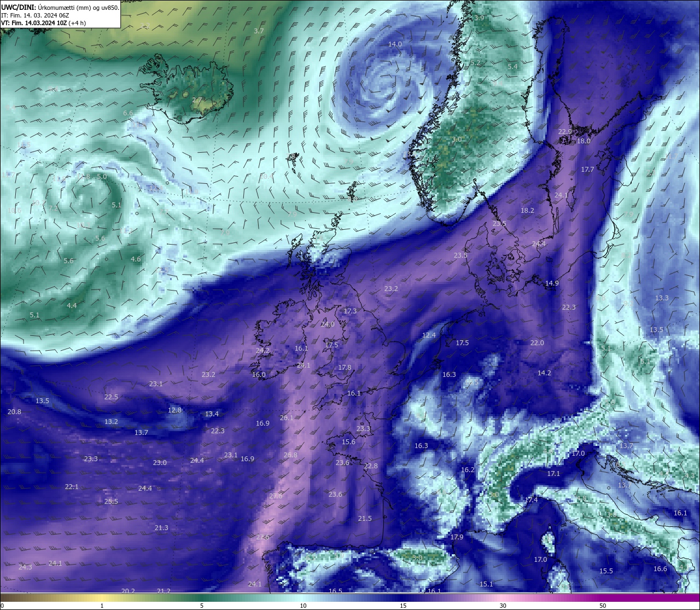Viewport: 700px width, 610px height.
Task: Click the map value 16.2
Action: tap(468, 469)
